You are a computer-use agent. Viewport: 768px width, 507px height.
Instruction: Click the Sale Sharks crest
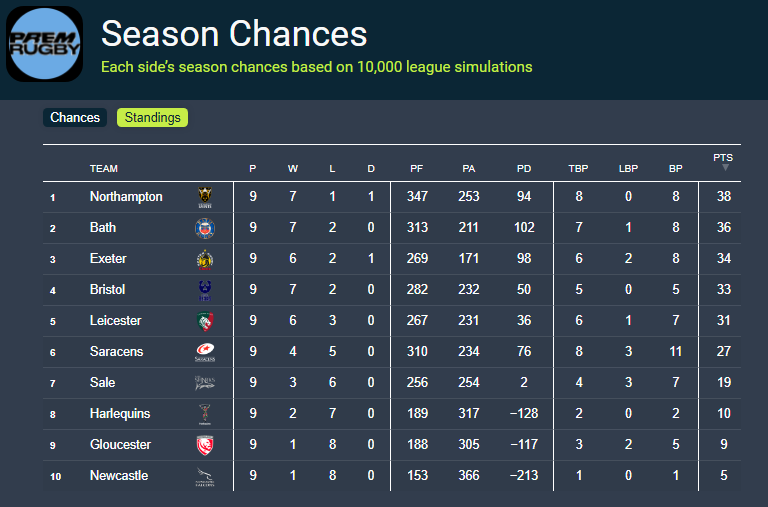point(205,383)
